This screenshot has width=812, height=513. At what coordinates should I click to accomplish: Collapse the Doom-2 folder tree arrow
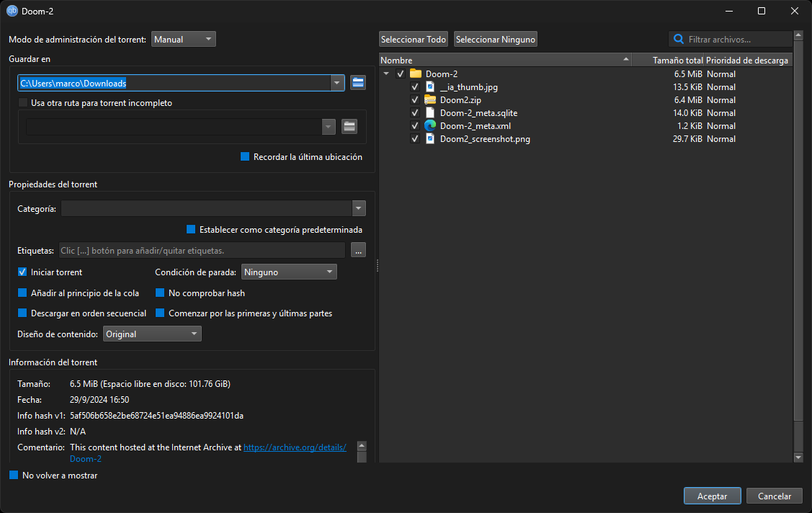pos(386,74)
